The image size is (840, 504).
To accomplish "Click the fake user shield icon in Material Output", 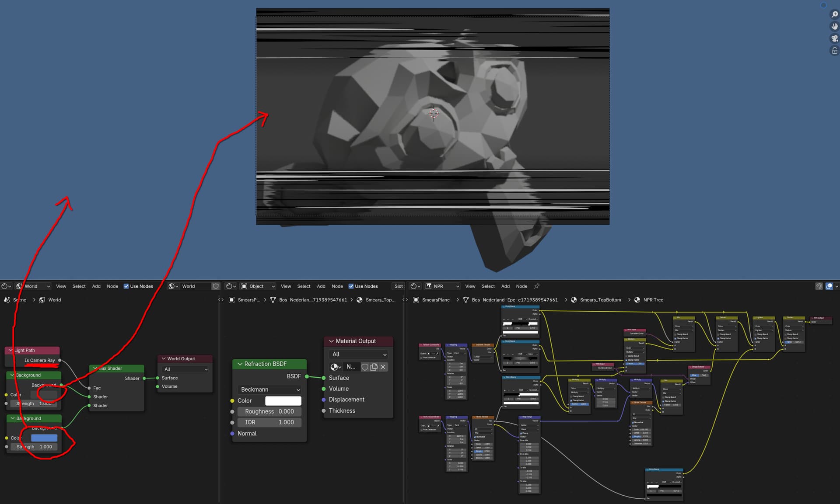I will click(x=365, y=367).
